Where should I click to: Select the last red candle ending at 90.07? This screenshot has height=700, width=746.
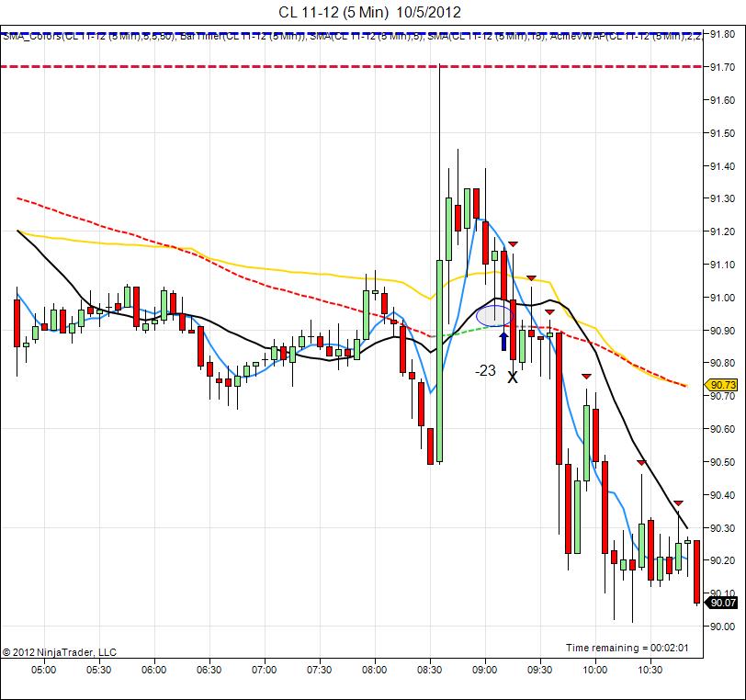coord(696,572)
